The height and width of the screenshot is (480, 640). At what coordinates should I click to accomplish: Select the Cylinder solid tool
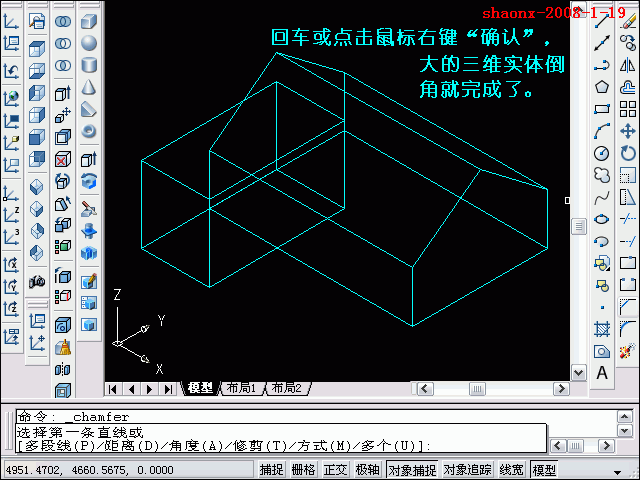pyautogui.click(x=89, y=65)
